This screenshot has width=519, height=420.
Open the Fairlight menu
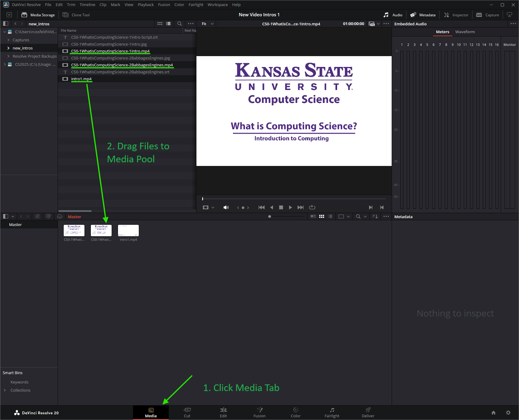tap(196, 5)
